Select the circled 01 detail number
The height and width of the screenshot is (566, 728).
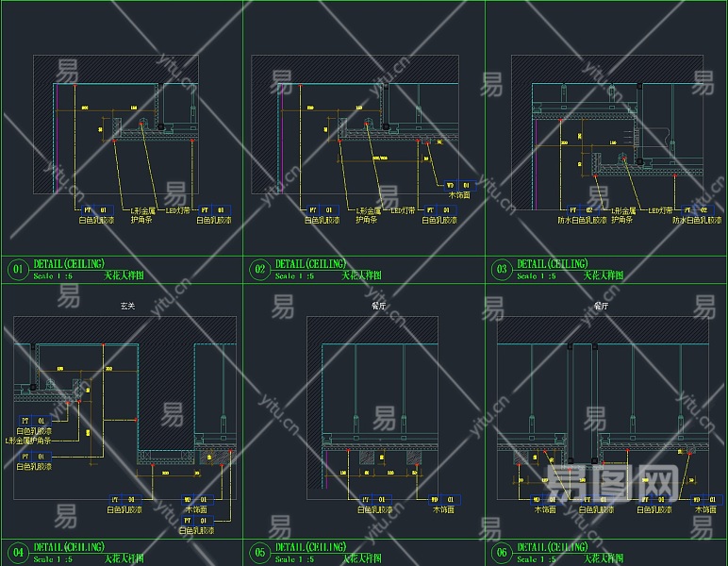pyautogui.click(x=18, y=269)
